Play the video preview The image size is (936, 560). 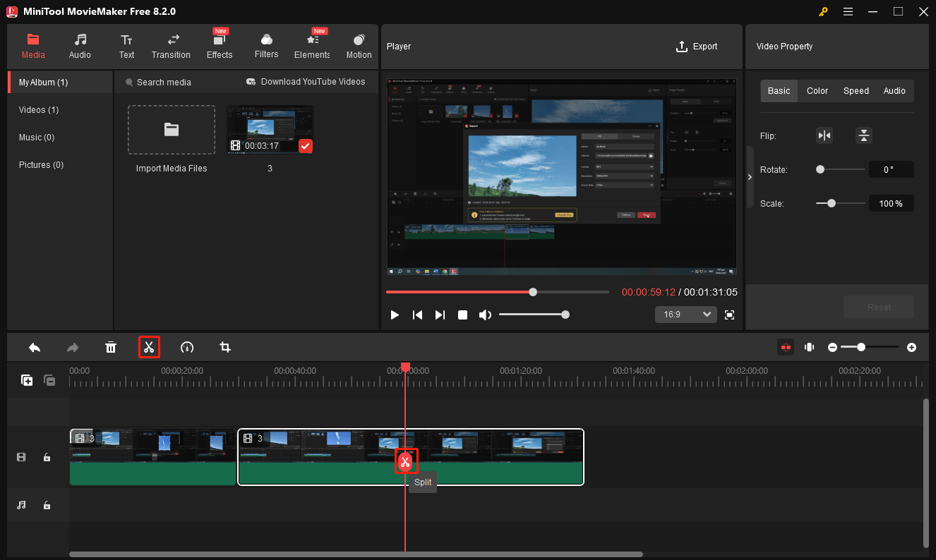[395, 315]
